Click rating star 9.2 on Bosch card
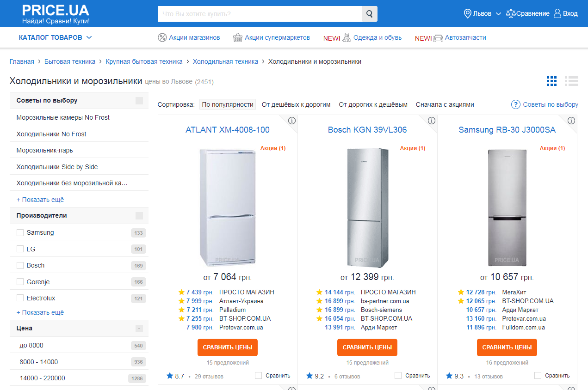The height and width of the screenshot is (390, 588). pos(309,376)
